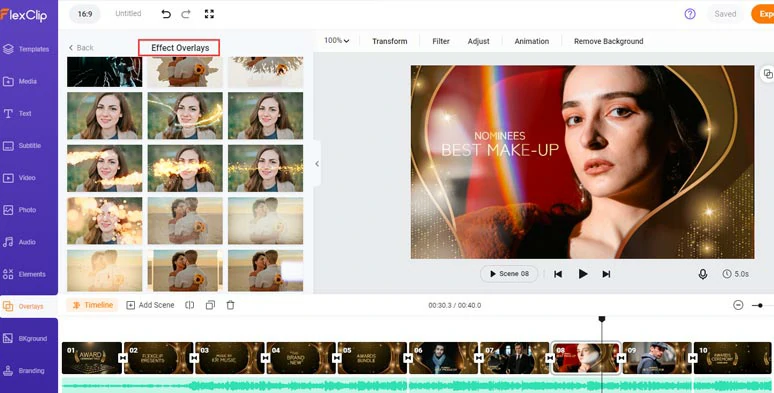This screenshot has width=774, height=393.
Task: Open the Photo sidebar section
Action: 20,210
